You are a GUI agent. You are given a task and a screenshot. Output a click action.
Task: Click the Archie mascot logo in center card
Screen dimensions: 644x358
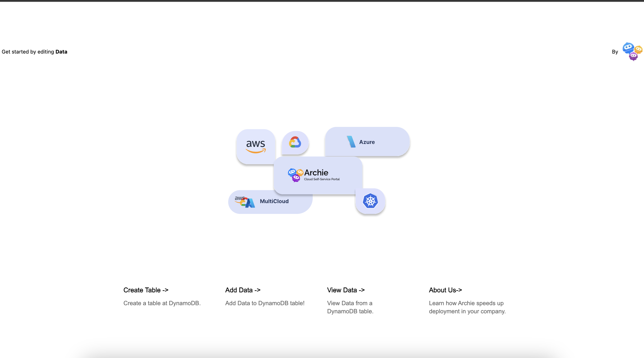pyautogui.click(x=296, y=175)
